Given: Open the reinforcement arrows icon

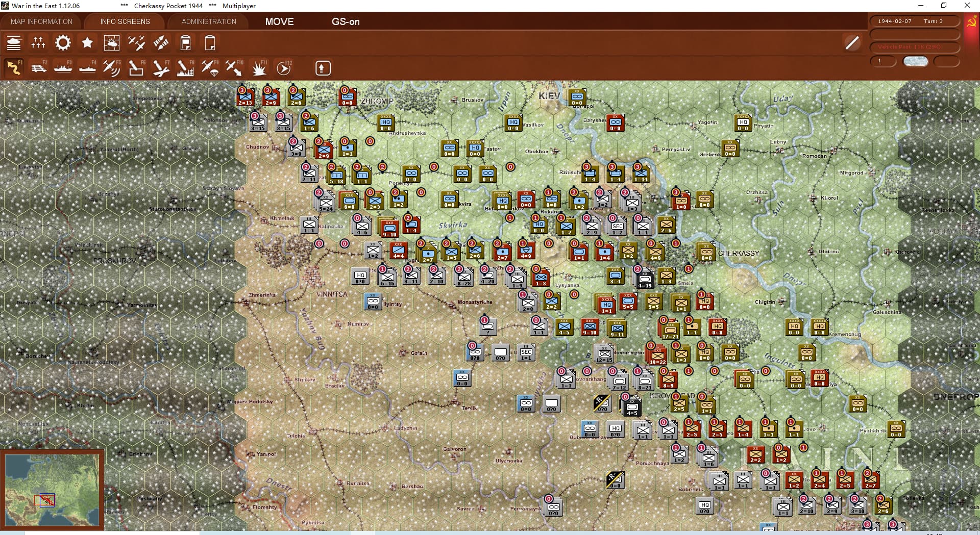Looking at the screenshot, I should (161, 43).
